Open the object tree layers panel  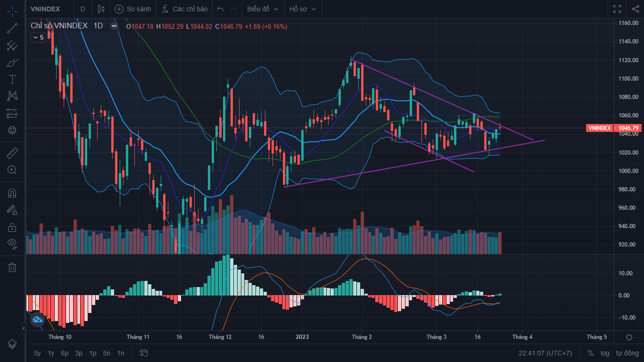tap(12, 343)
